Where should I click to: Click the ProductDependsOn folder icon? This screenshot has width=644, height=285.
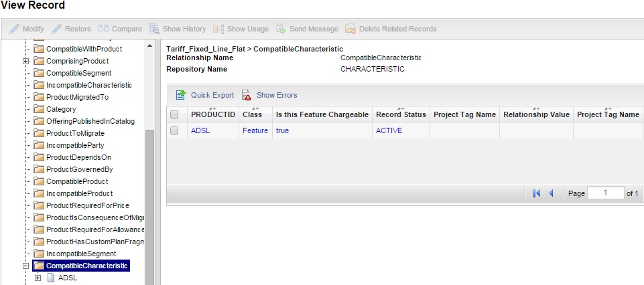(39, 157)
